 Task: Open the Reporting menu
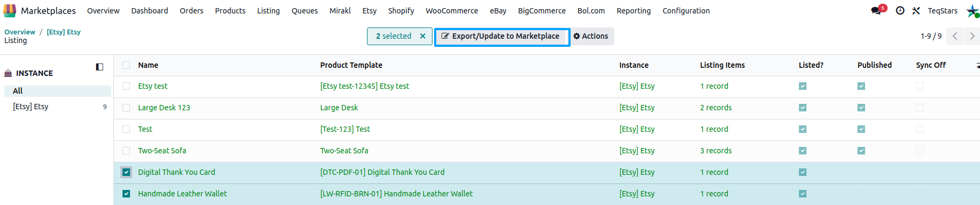tap(633, 11)
